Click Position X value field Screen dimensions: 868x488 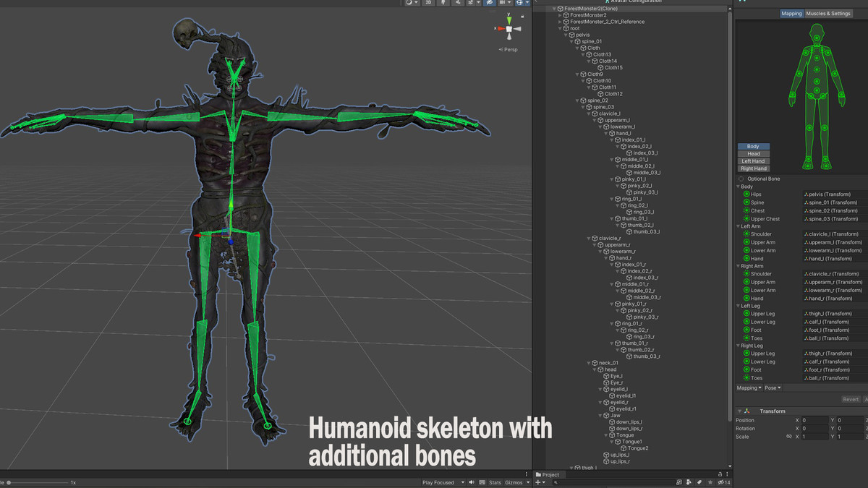tap(814, 420)
